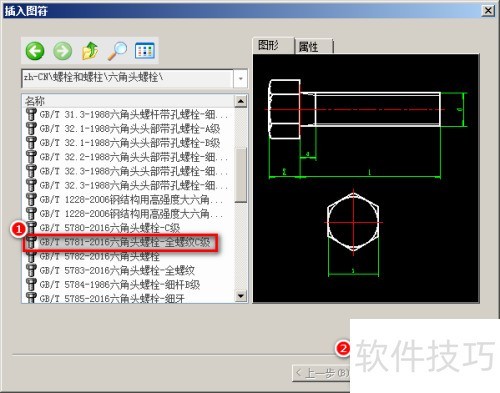Click the list scroll-up arrow
The width and height of the screenshot is (500, 393).
click(241, 101)
